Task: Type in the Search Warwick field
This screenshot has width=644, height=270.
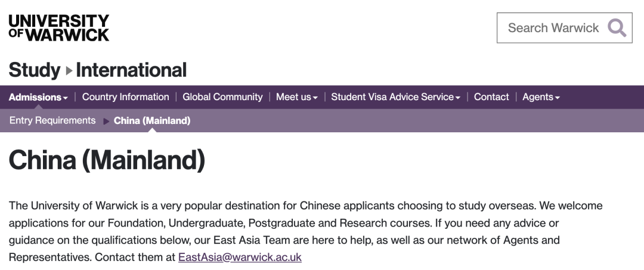Action: pyautogui.click(x=553, y=28)
